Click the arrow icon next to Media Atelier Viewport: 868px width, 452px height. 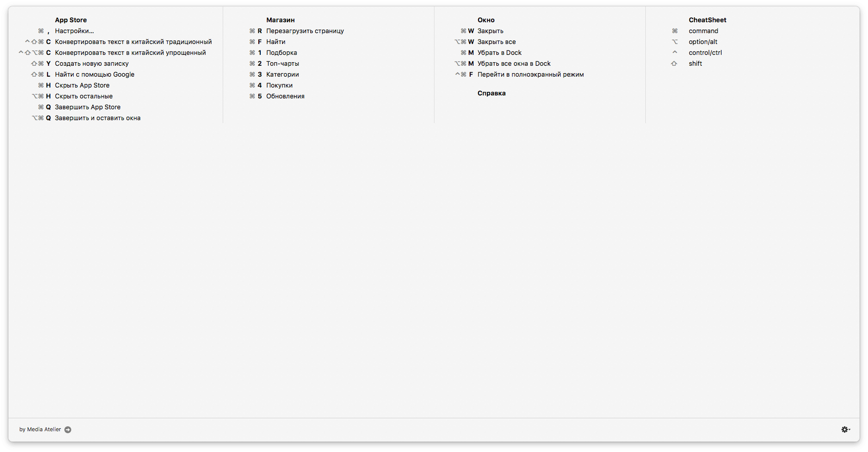click(x=68, y=430)
